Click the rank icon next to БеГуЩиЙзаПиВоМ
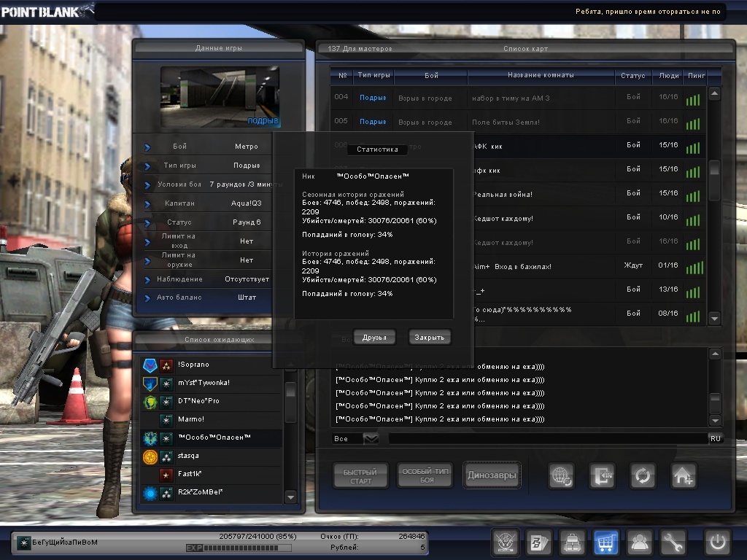The height and width of the screenshot is (560, 747). click(24, 542)
